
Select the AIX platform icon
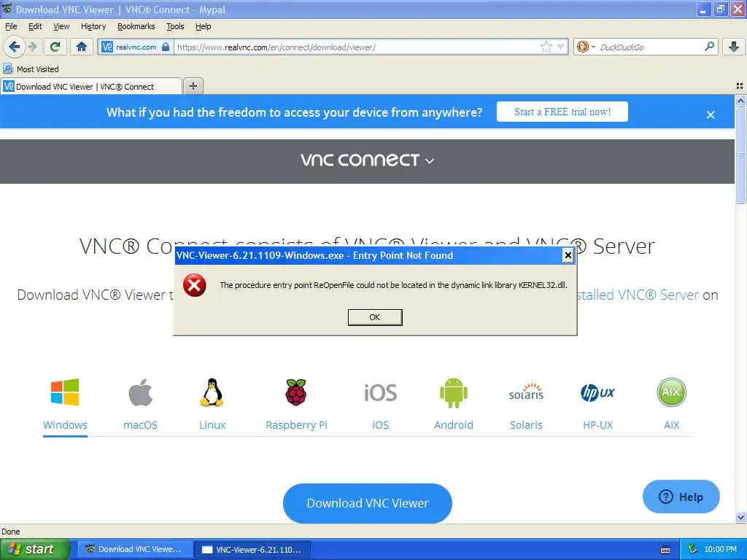tap(671, 392)
